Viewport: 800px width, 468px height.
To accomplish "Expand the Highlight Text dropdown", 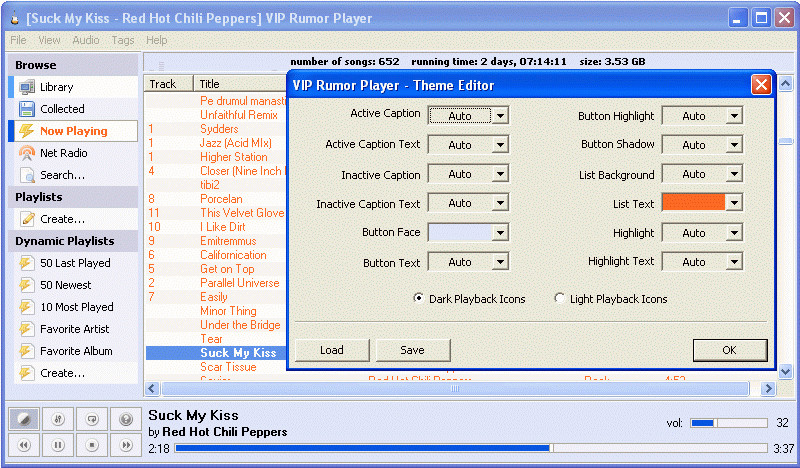I will pyautogui.click(x=734, y=262).
